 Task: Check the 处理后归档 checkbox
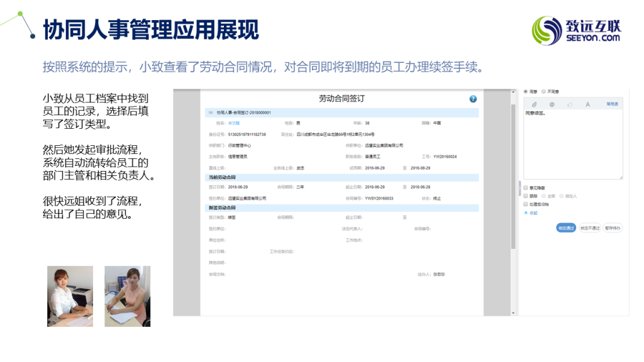(526, 204)
